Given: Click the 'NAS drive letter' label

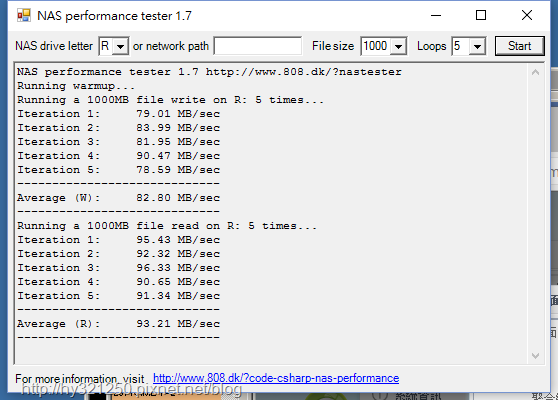Looking at the screenshot, I should pos(54,46).
